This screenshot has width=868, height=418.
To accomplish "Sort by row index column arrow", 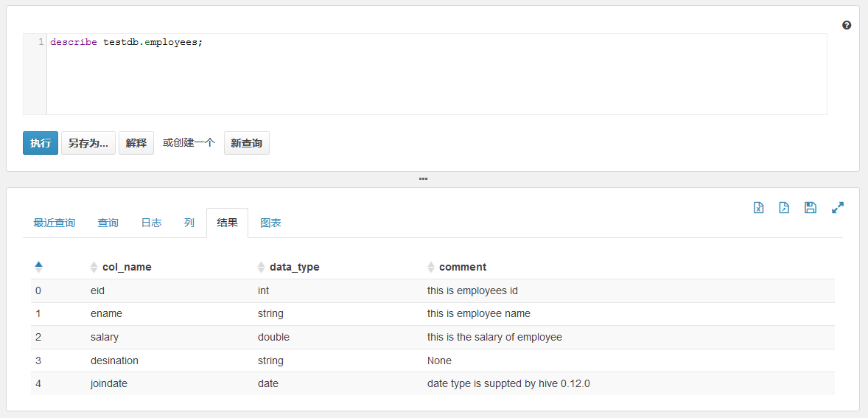I will 38,267.
